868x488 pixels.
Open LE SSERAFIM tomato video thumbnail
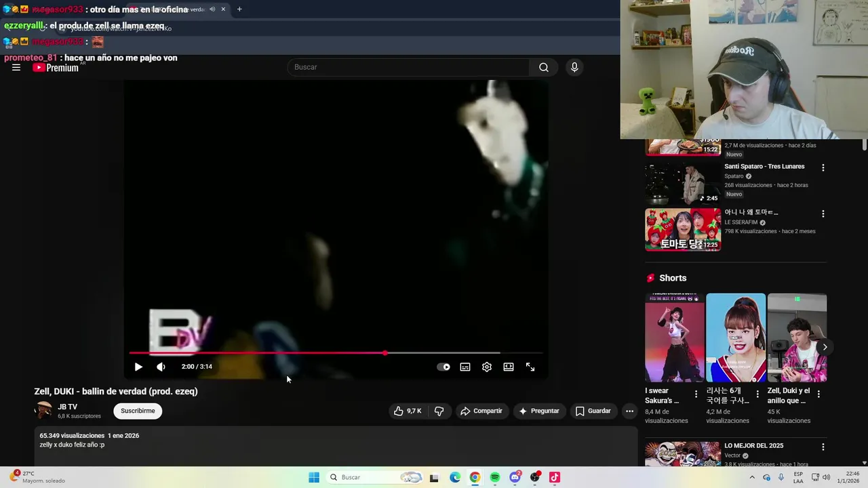point(683,230)
